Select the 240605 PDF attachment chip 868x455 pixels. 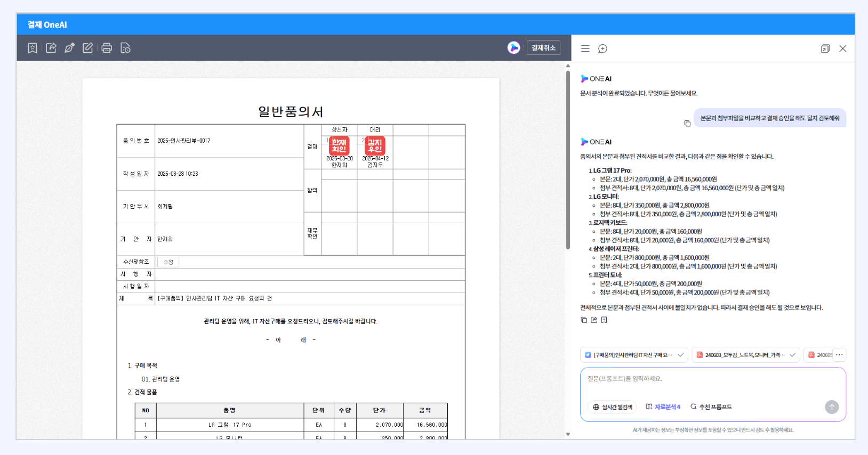(818, 355)
